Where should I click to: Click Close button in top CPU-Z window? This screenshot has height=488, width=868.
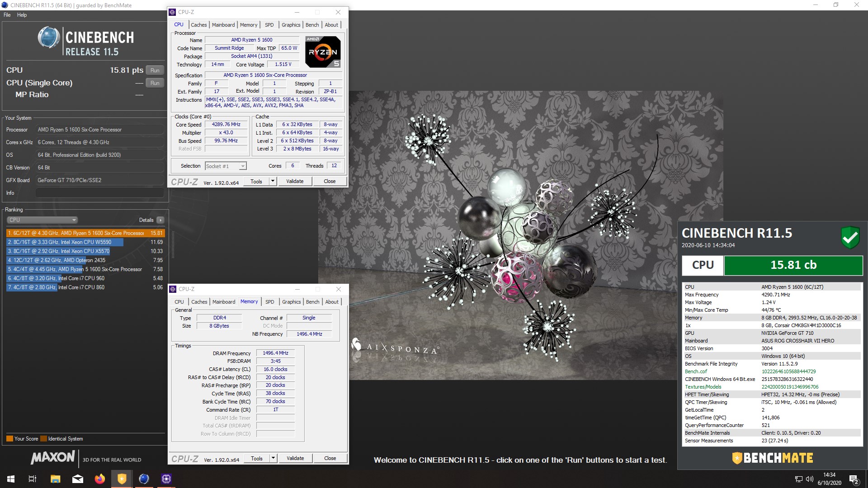click(330, 181)
